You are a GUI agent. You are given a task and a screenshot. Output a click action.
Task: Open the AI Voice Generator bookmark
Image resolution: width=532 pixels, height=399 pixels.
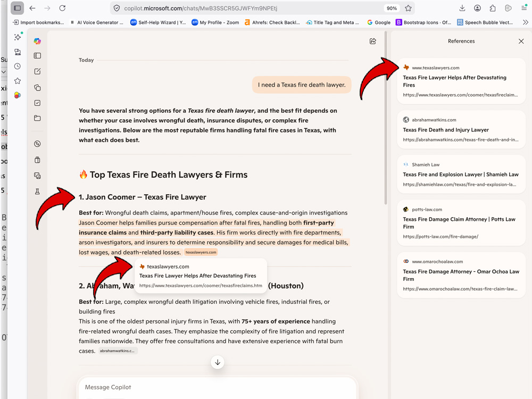[x=97, y=22]
